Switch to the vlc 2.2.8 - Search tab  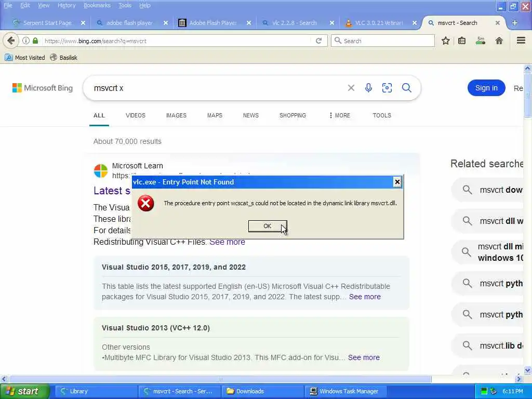pos(294,23)
